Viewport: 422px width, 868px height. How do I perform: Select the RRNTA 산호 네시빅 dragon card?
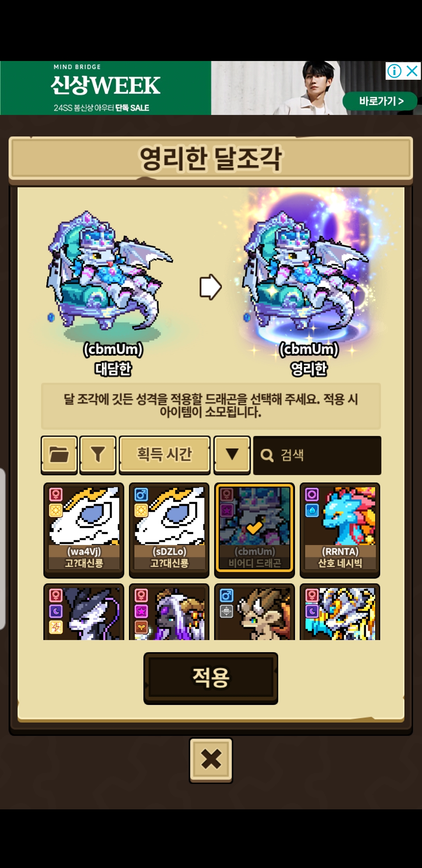(x=340, y=530)
